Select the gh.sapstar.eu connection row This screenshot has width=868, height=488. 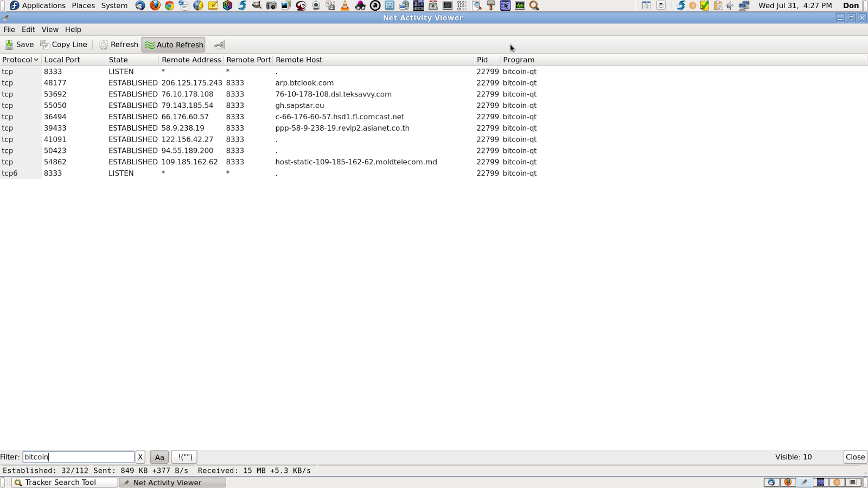pos(434,106)
